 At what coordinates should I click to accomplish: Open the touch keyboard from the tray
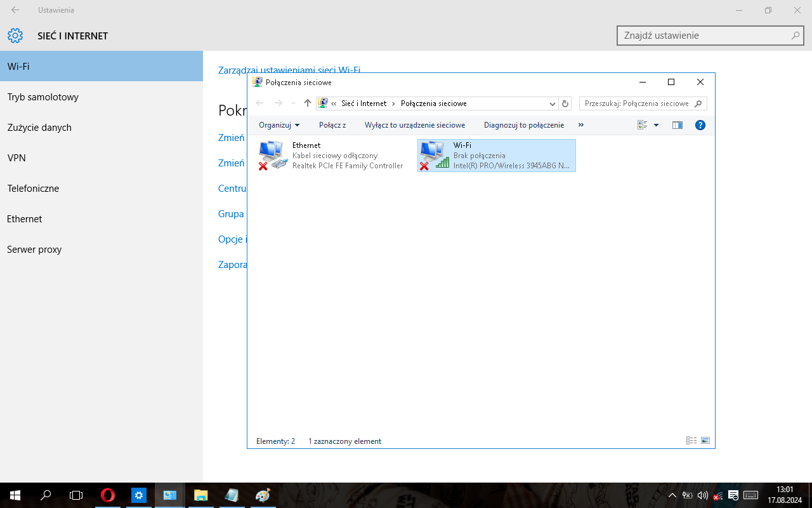coord(750,495)
